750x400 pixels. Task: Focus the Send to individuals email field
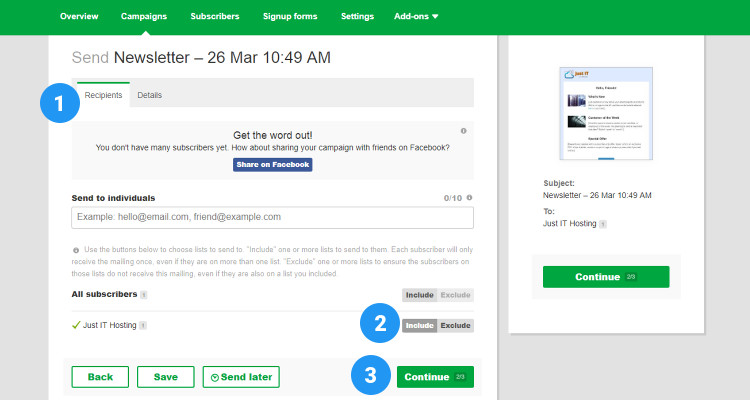click(273, 217)
